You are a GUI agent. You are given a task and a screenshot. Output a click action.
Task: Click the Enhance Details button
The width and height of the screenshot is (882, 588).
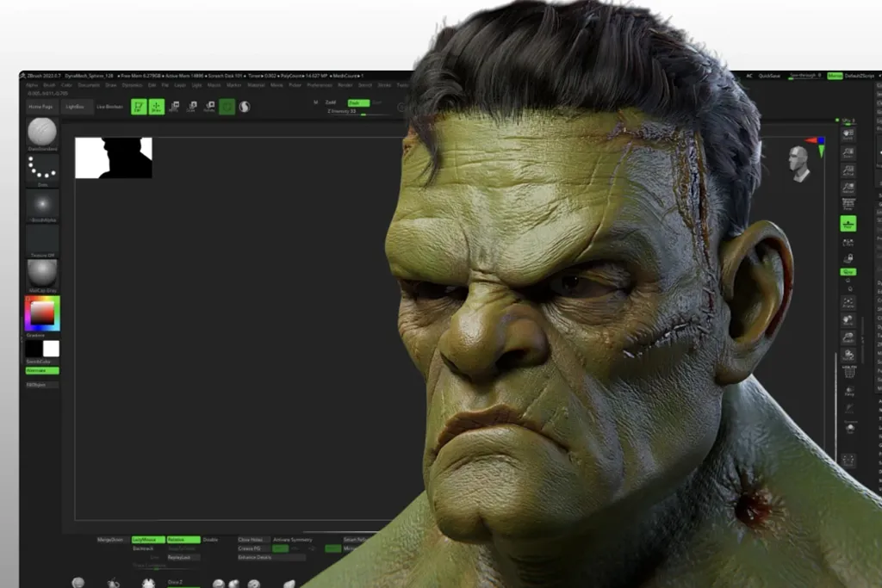[x=271, y=558]
